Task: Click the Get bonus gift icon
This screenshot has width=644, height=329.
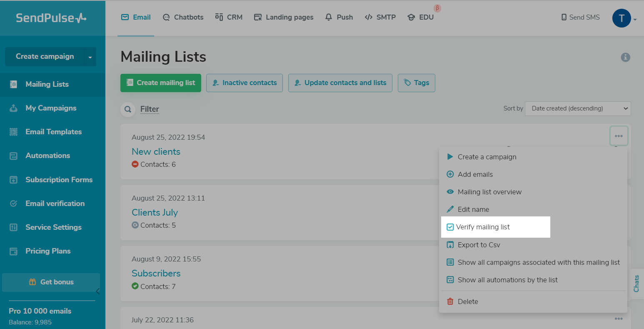Action: 32,282
